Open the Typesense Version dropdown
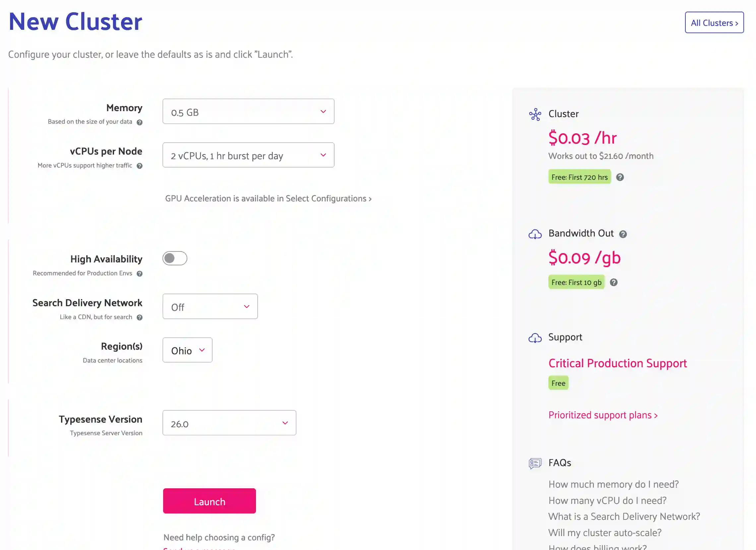 click(x=229, y=423)
